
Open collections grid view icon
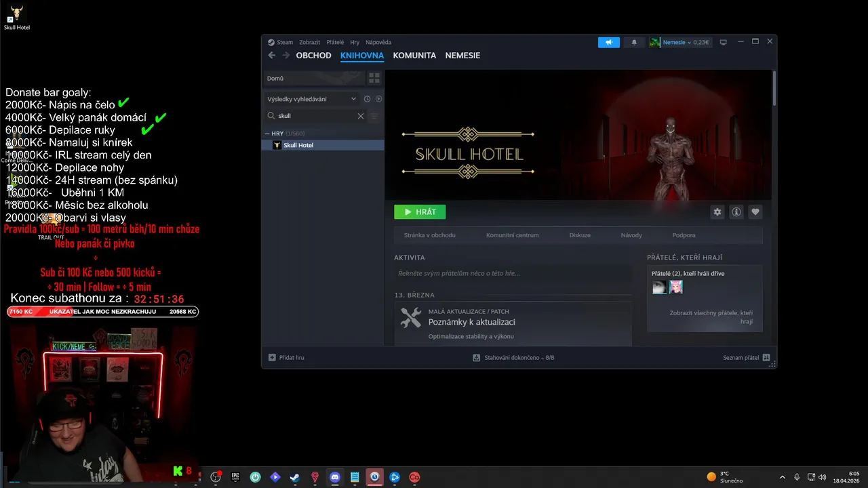pyautogui.click(x=374, y=79)
